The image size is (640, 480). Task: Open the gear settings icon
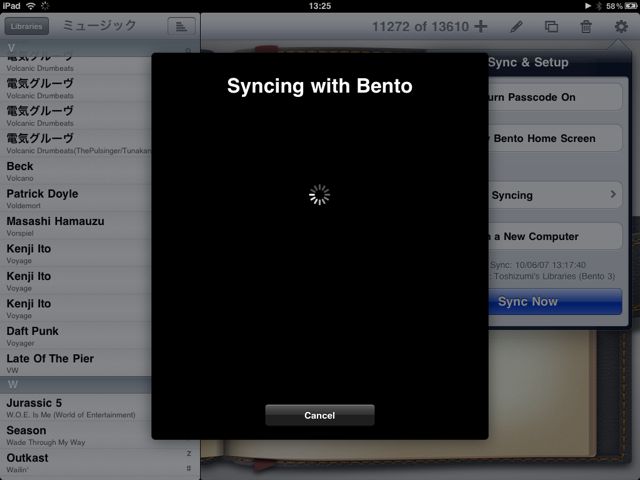point(621,27)
